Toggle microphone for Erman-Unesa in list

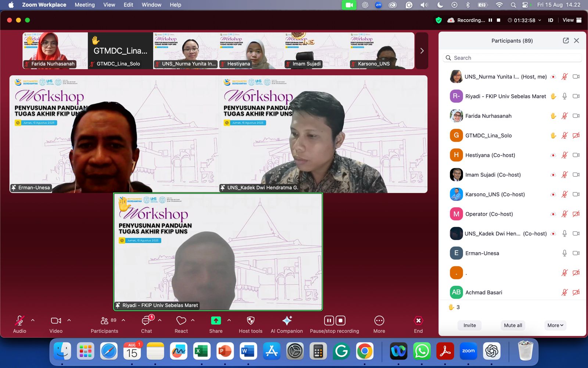564,253
